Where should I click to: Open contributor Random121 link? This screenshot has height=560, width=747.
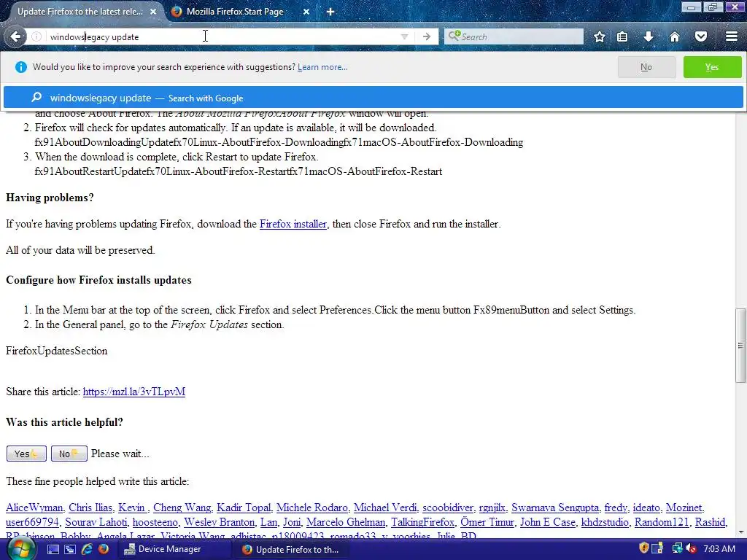tap(662, 522)
